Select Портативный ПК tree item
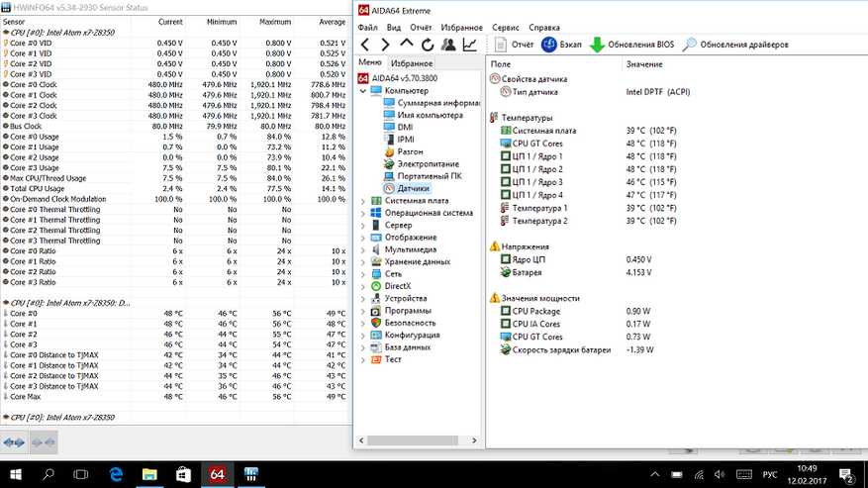Screen dimensions: 868x488 (x=423, y=175)
